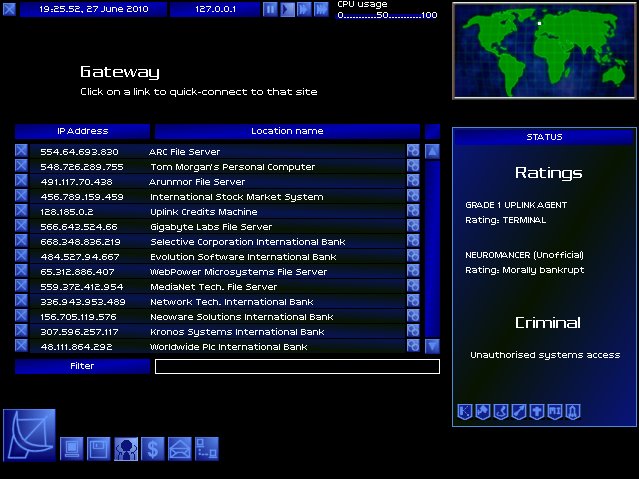Focus the filter text input box
The width and height of the screenshot is (639, 479).
coord(297,366)
